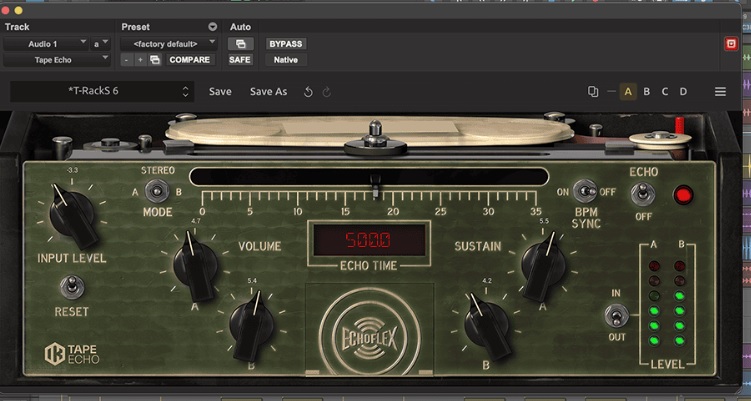This screenshot has height=401, width=751.
Task: Click the copy A/B settings icon
Action: (593, 92)
